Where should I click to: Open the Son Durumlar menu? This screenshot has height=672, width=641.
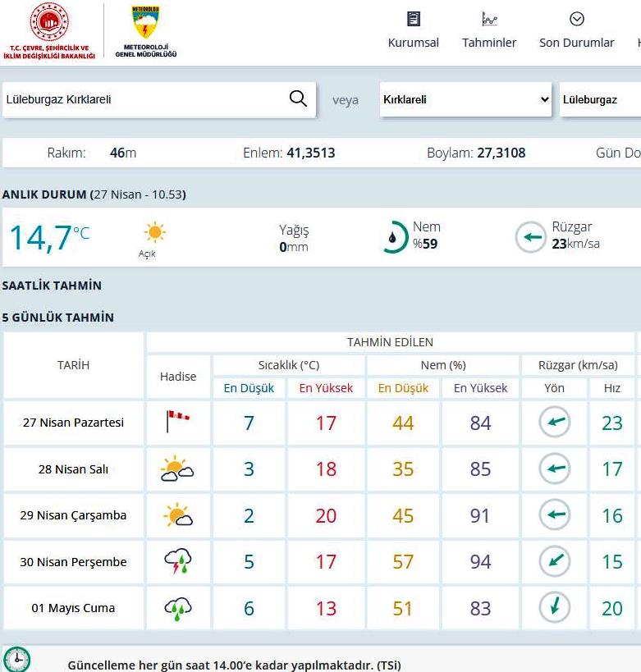pos(576,30)
